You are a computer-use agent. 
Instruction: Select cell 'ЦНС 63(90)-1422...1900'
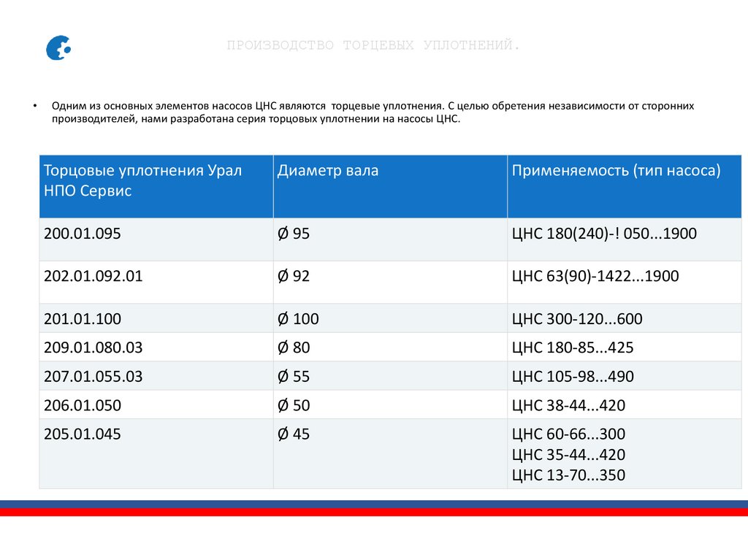(625, 282)
